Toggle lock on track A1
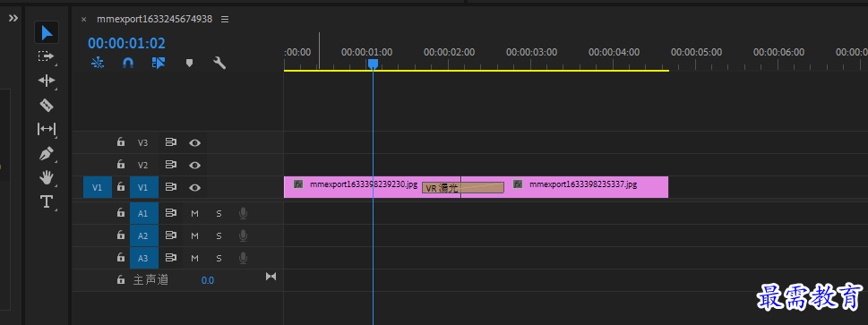 [121, 212]
